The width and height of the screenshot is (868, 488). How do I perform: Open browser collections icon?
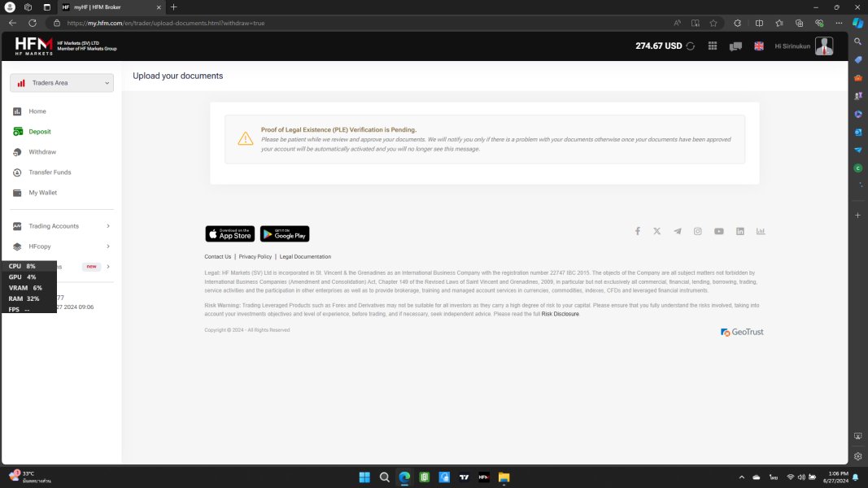pyautogui.click(x=800, y=24)
